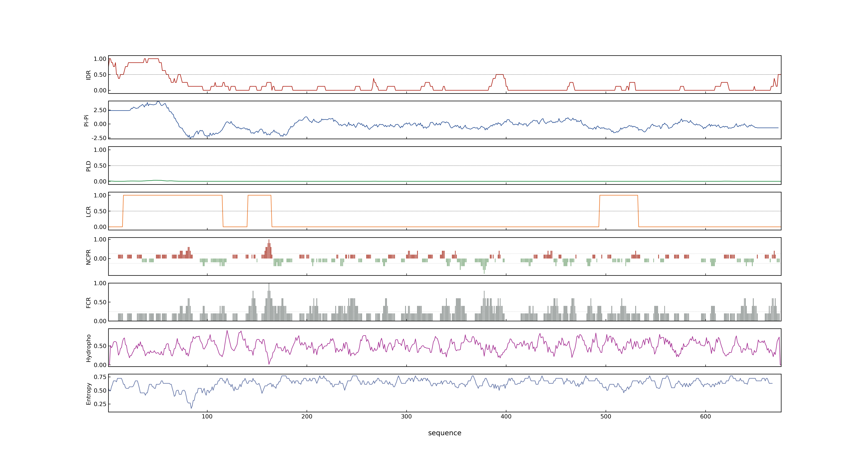Click the 0.50 tick on PLD axis
Screen dimensions: 868x463
click(x=100, y=166)
